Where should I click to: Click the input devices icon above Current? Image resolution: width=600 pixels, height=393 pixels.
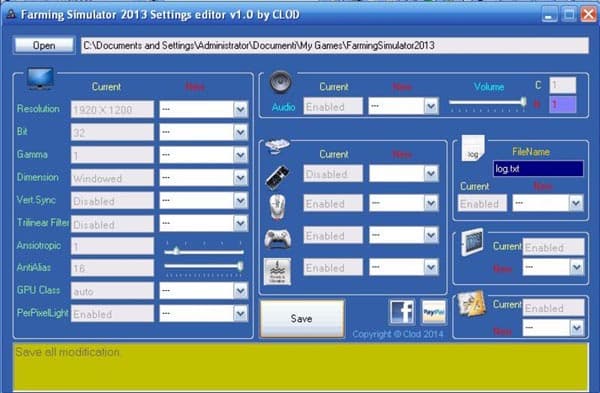click(x=277, y=146)
